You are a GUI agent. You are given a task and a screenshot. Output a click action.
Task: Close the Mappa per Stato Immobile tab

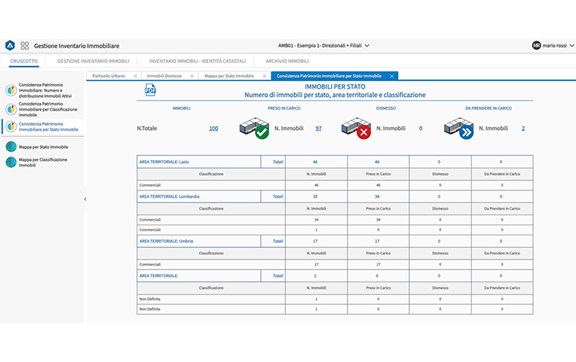tap(264, 76)
